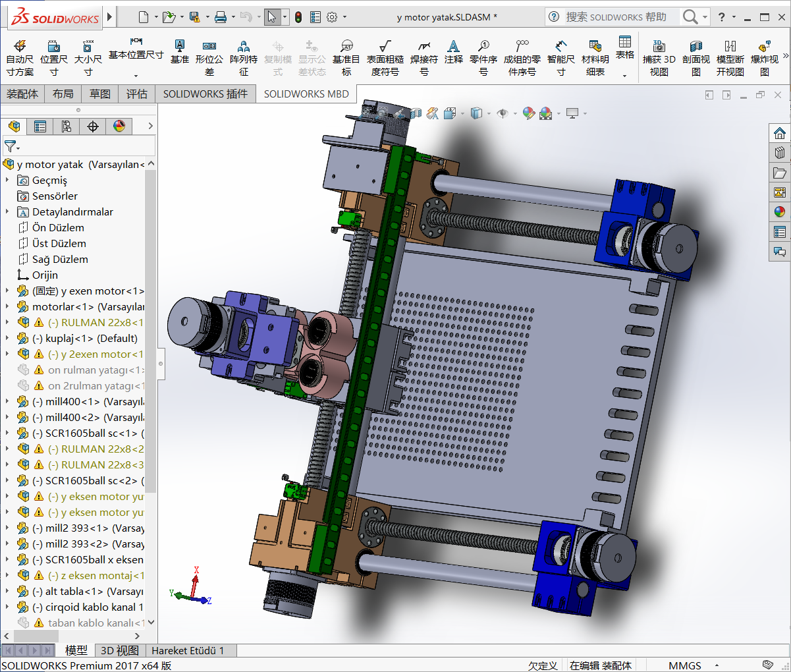The image size is (791, 672).
Task: Open the Apply Scene dropdown arrow
Action: [x=559, y=113]
